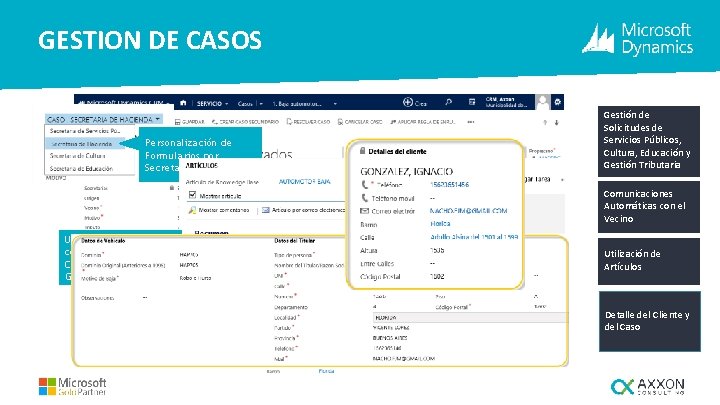Viewport: 720px width, 405px height.
Task: Toggle the Mostrar artículo checkbox
Action: (192, 196)
